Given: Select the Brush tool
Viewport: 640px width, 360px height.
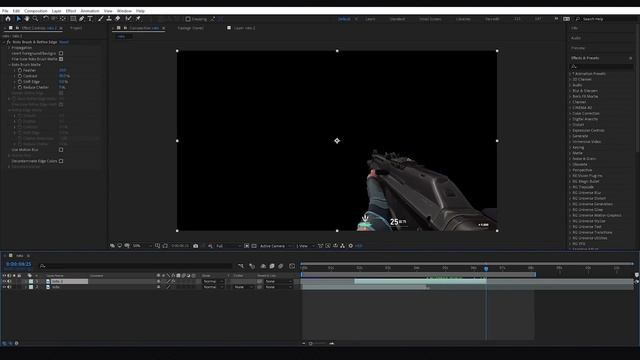Looking at the screenshot, I should point(100,19).
